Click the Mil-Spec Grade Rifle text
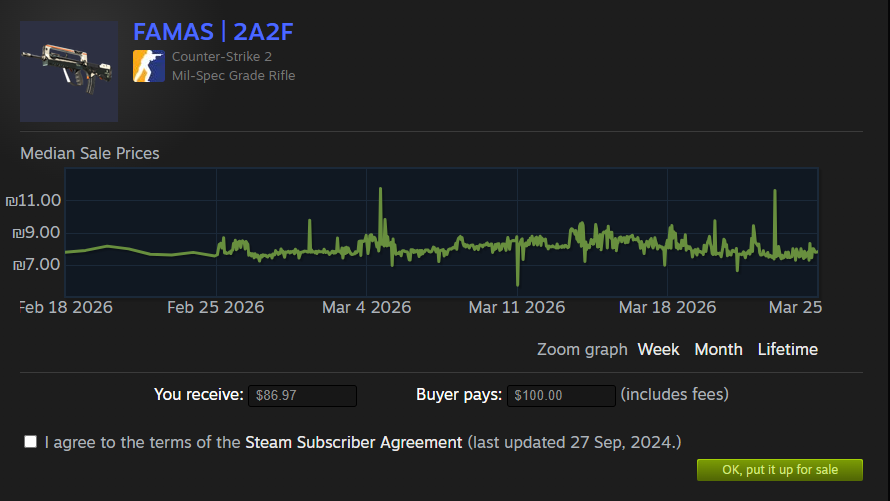 [x=233, y=75]
